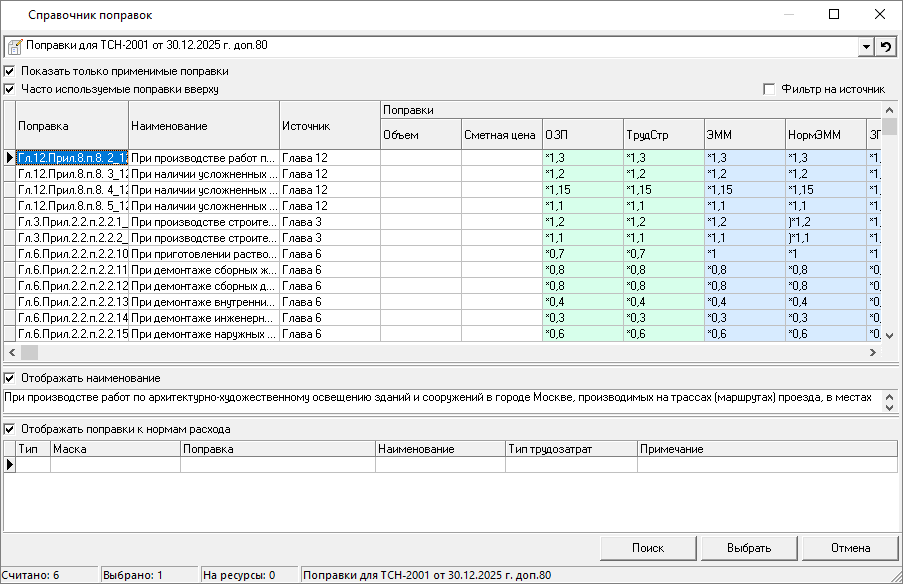This screenshot has width=903, height=584.
Task: Click 'При демонтаже наружных ...' name cell
Action: [x=204, y=334]
